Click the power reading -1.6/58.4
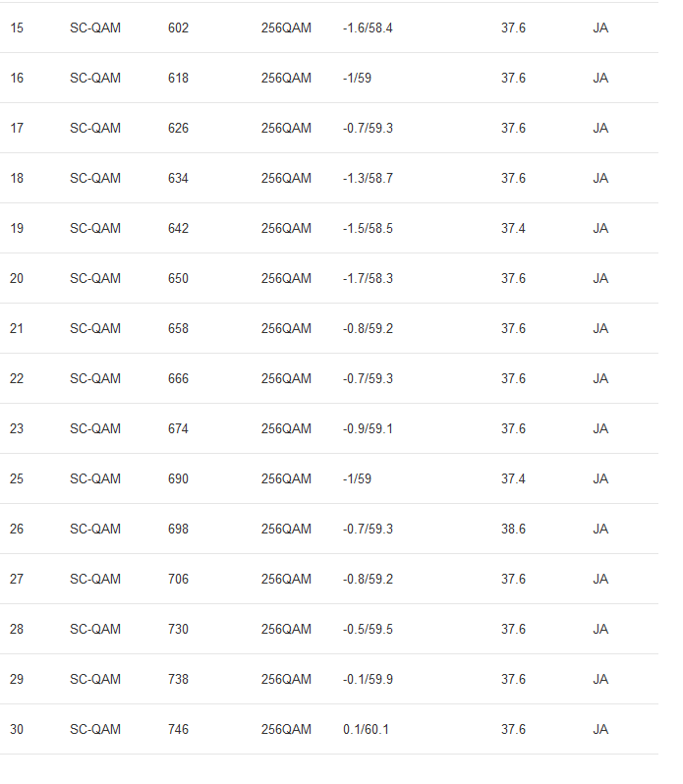This screenshot has width=683, height=784. (368, 28)
